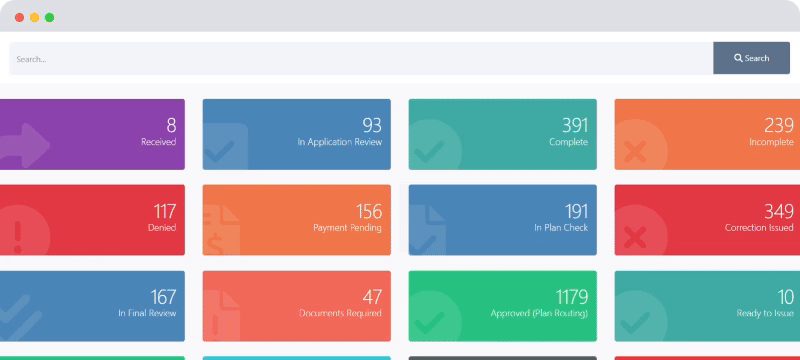Click file alert icon on Documents Required tile
This screenshot has width=800, height=360.
[221, 316]
